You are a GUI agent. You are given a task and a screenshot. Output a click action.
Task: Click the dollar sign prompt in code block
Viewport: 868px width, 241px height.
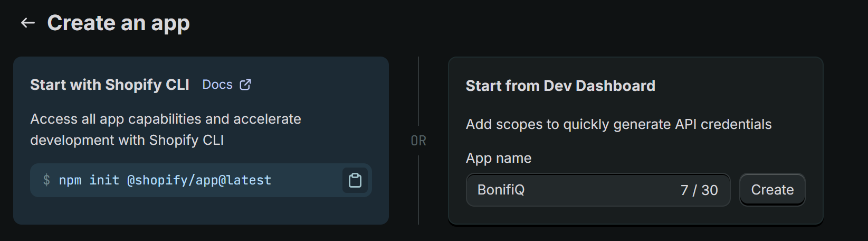coord(46,180)
